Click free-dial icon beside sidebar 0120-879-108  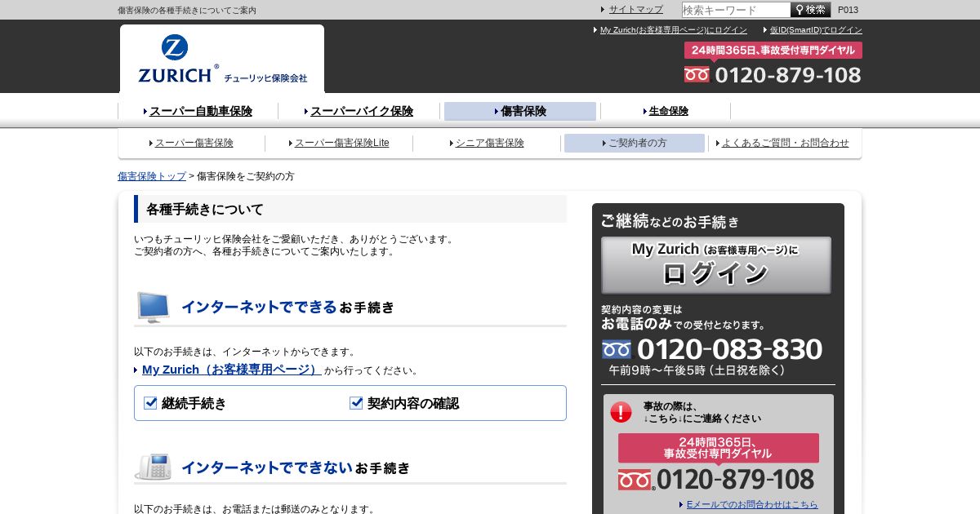(x=635, y=480)
